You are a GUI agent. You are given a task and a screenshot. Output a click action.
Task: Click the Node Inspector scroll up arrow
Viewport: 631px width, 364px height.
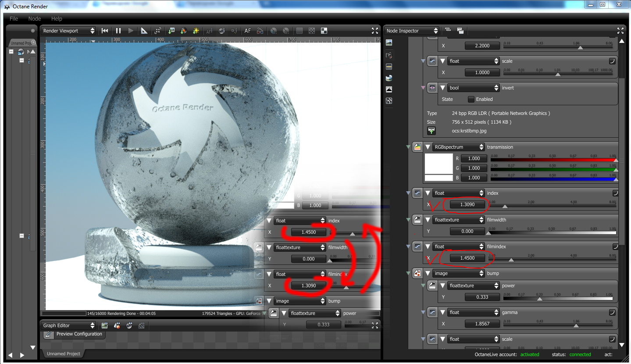pos(622,41)
